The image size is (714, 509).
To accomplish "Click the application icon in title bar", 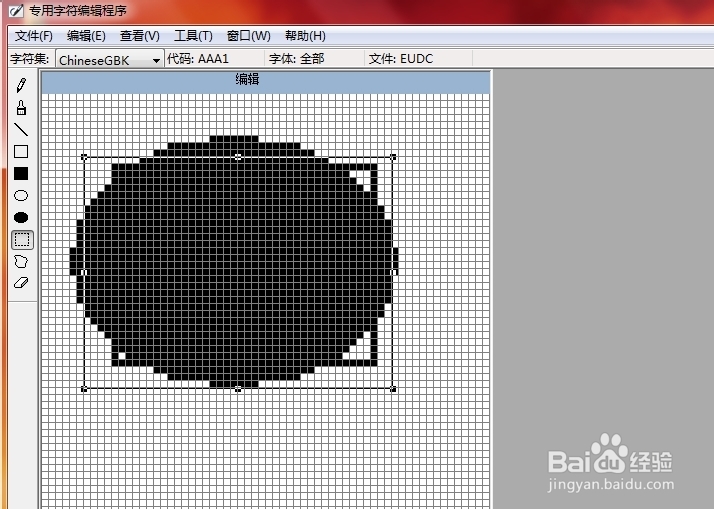I will click(x=15, y=10).
